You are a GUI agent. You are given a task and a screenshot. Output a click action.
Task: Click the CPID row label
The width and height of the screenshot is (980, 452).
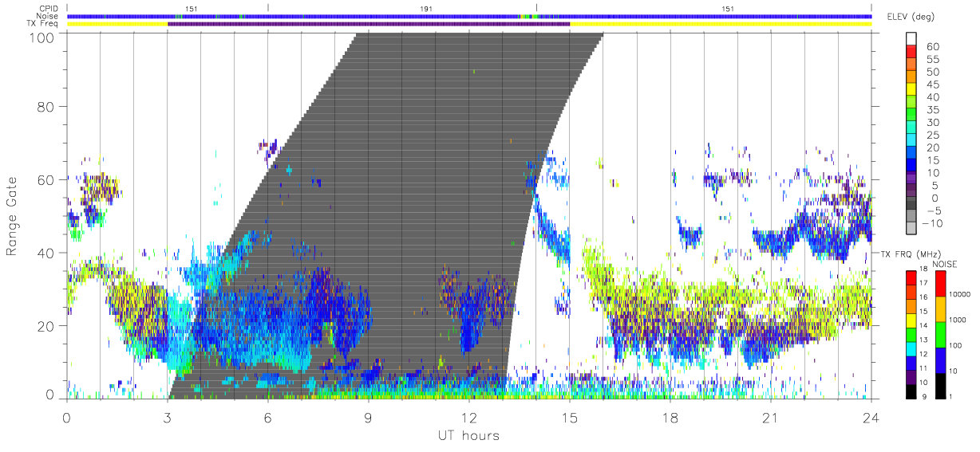tap(48, 8)
